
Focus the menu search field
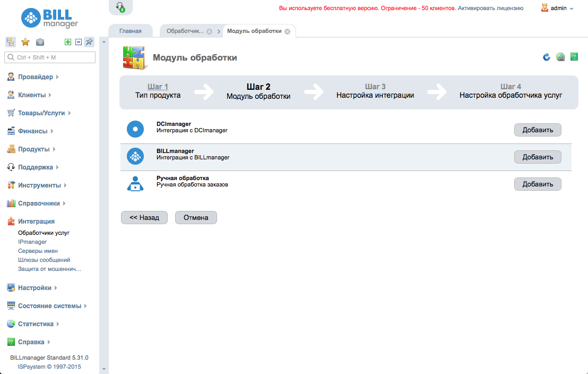(50, 57)
